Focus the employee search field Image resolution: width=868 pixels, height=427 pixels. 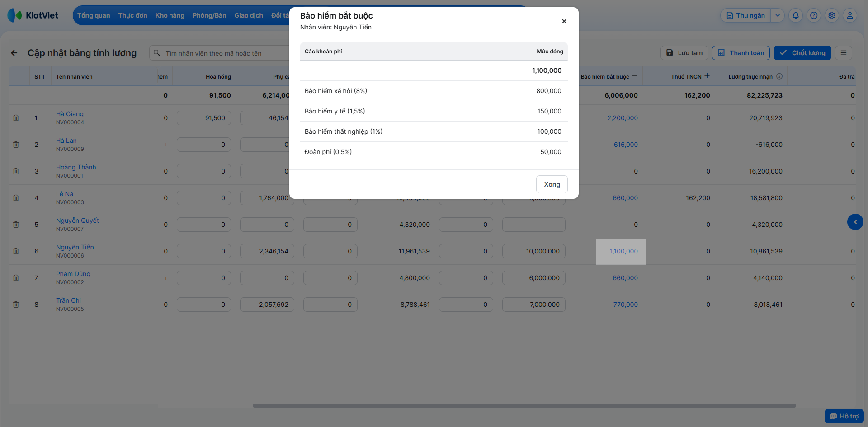click(x=220, y=53)
